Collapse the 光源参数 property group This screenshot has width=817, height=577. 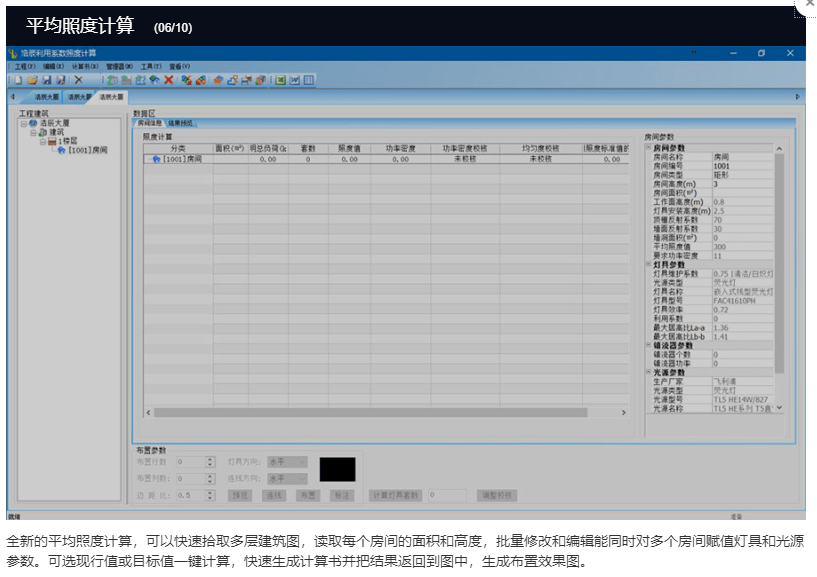649,373
